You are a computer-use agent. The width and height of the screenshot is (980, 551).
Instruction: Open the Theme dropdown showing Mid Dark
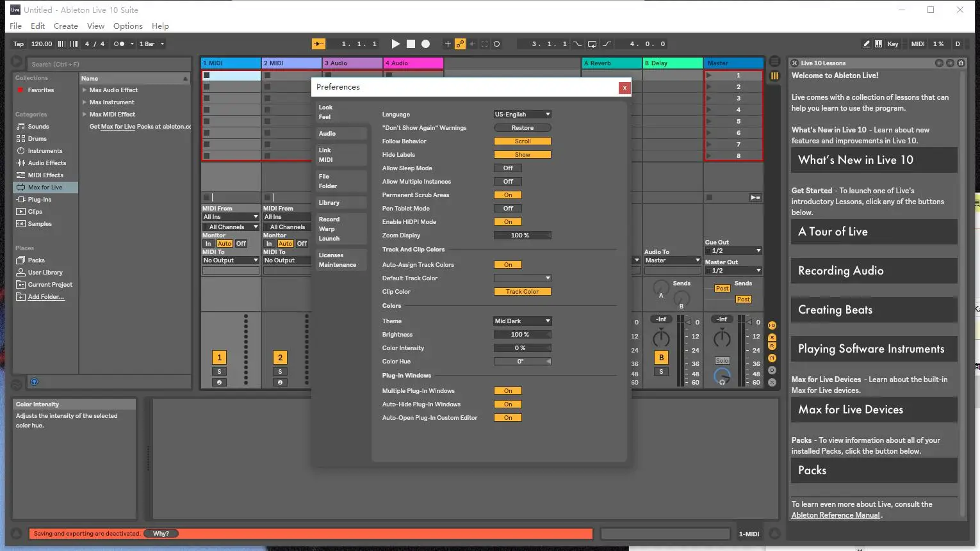pos(522,321)
